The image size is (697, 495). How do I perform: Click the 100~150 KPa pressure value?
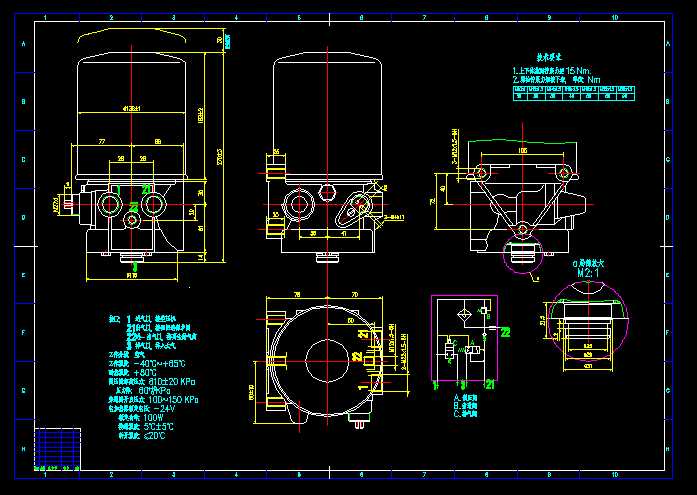pos(173,400)
